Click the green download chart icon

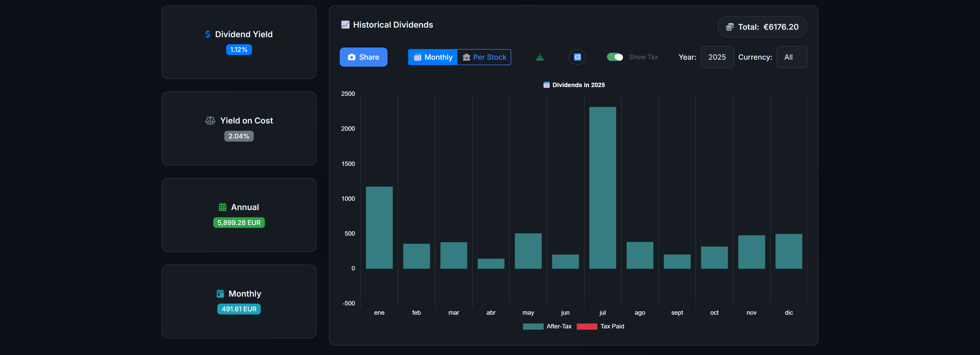click(540, 57)
